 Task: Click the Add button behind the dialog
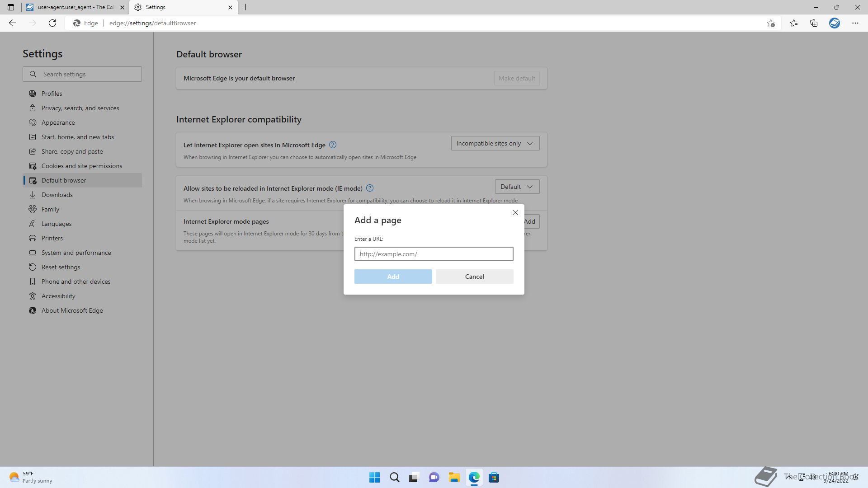pyautogui.click(x=532, y=221)
